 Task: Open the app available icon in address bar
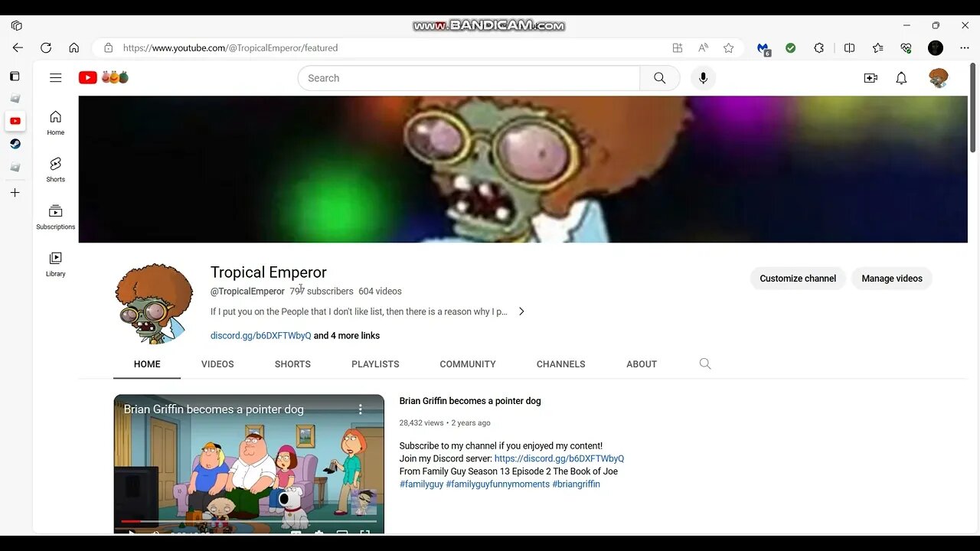(678, 47)
